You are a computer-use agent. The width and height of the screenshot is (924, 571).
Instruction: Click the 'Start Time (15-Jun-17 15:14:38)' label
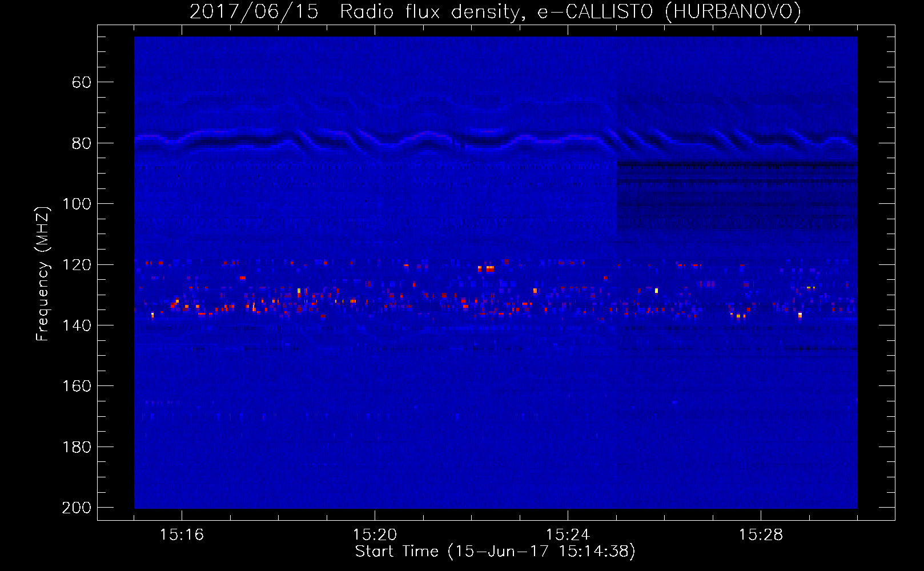[x=495, y=552]
